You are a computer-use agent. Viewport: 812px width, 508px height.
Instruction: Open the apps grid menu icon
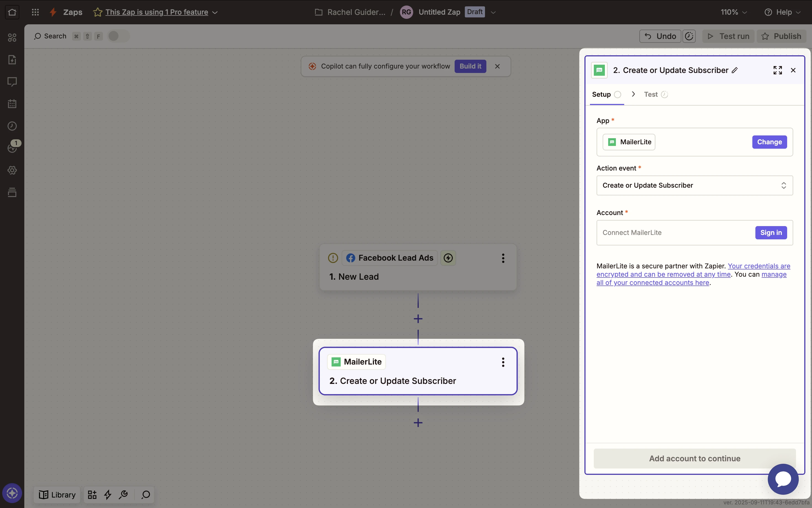click(x=35, y=12)
